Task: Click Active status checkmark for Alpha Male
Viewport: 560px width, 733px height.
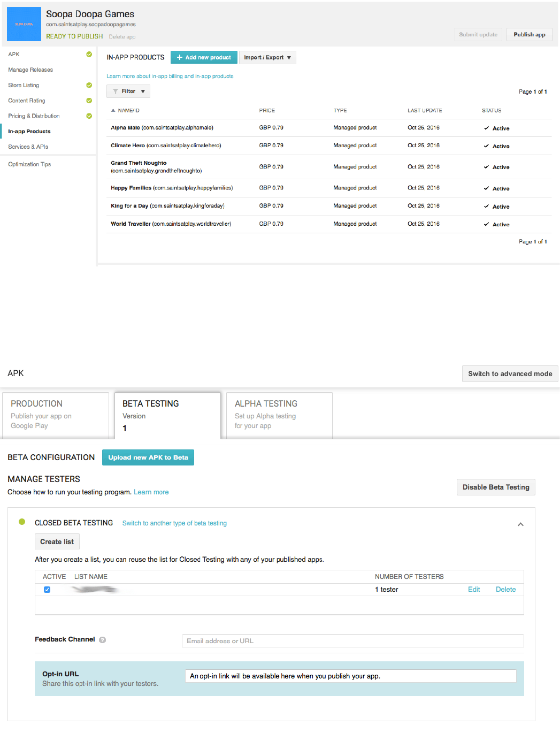Action: point(486,128)
